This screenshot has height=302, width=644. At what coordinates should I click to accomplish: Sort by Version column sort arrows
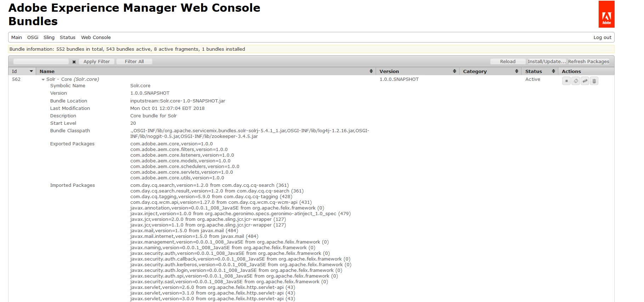[455, 71]
